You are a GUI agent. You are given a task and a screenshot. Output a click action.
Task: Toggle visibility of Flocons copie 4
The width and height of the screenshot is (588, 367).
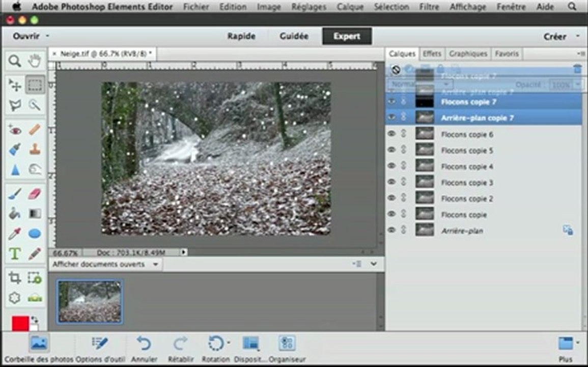(x=391, y=166)
